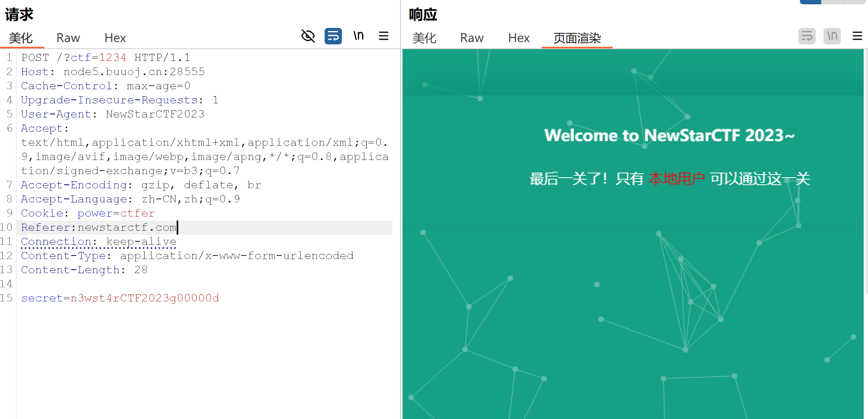Click the Accept-Encoding header line

click(x=141, y=185)
